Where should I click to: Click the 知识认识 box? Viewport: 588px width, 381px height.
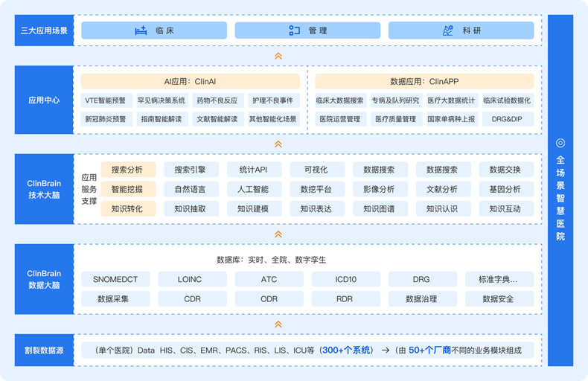coord(444,208)
